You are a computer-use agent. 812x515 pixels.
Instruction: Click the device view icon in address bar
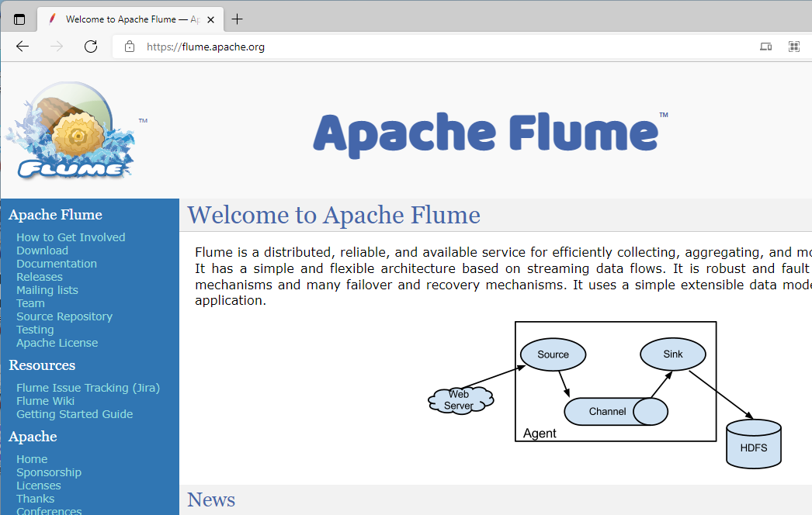[x=766, y=47]
